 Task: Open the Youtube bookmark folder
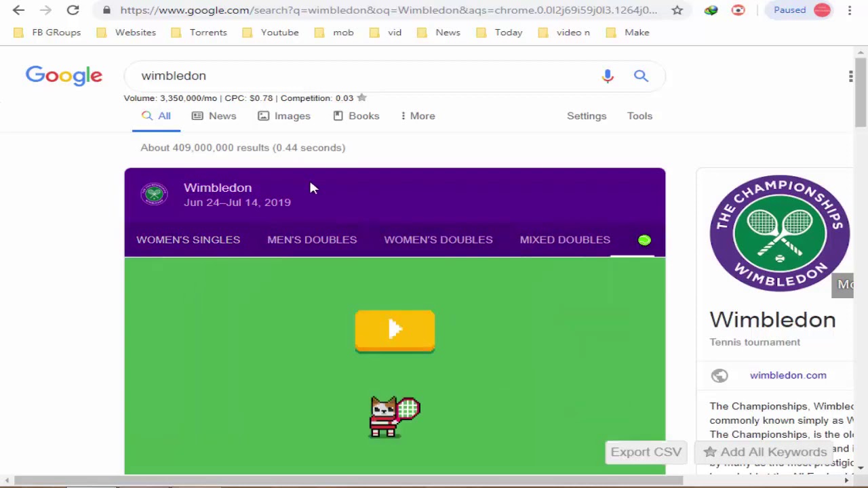271,33
